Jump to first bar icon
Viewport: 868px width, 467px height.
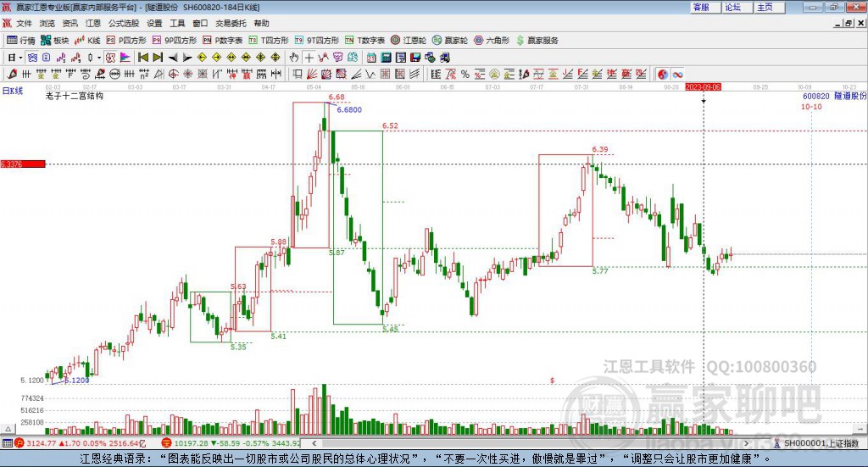[142, 58]
